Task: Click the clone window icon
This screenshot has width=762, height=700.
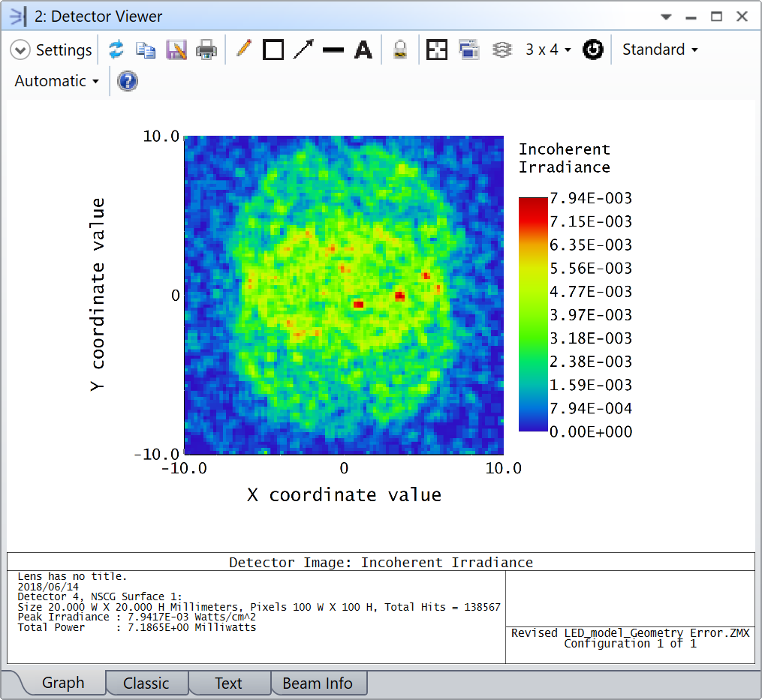Action: [x=469, y=50]
